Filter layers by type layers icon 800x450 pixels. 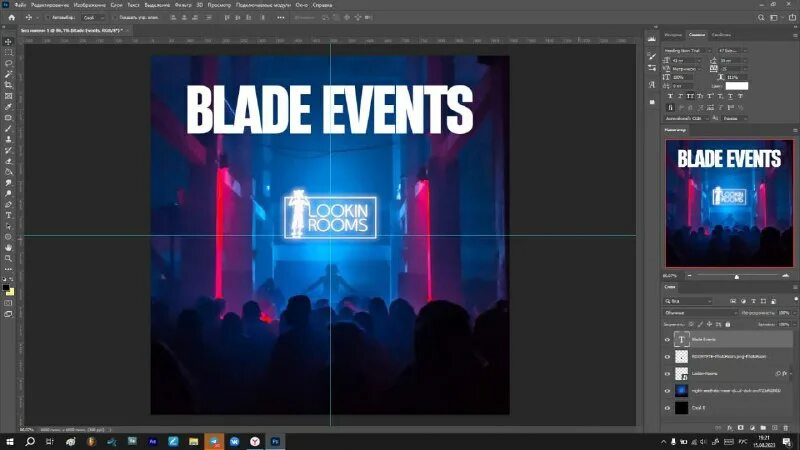pyautogui.click(x=754, y=302)
